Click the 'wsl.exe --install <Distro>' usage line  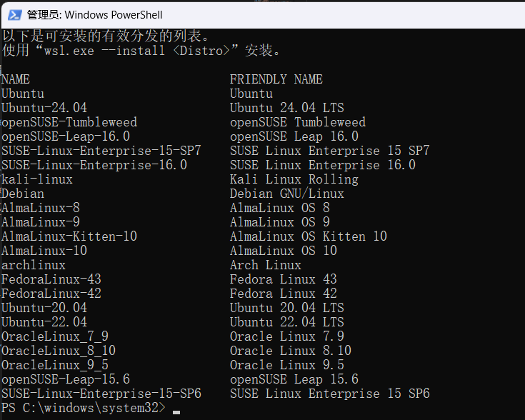[141, 51]
